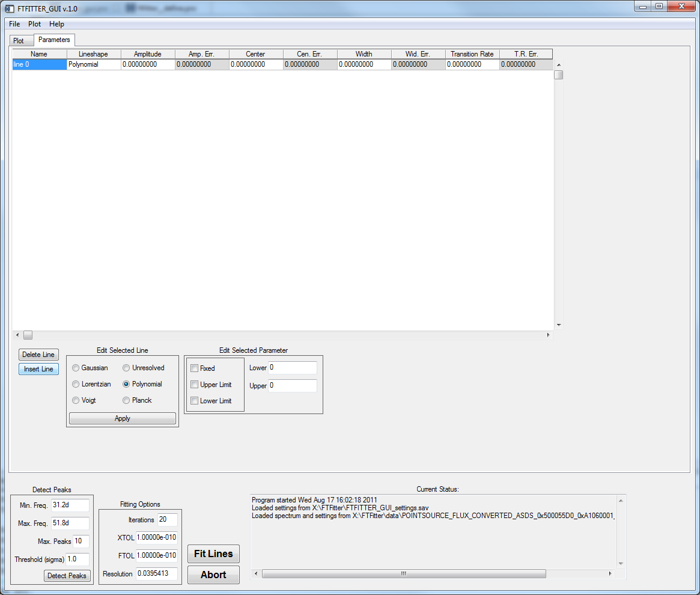Toggle the Upper Limit checkbox
Image resolution: width=700 pixels, height=595 pixels.
pyautogui.click(x=194, y=385)
